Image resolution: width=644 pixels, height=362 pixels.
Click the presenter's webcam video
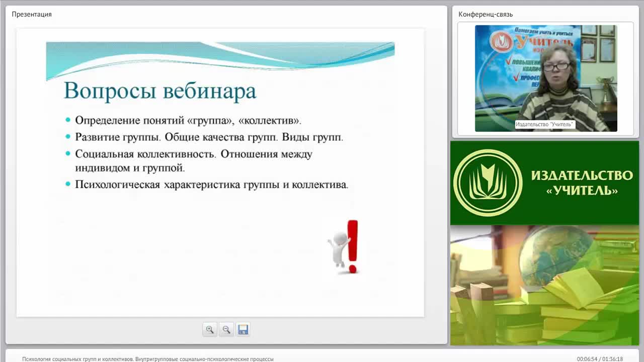[546, 78]
